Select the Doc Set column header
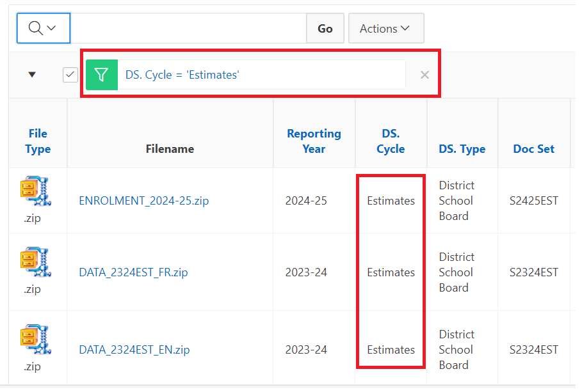Image resolution: width=582 pixels, height=392 pixels. (x=533, y=149)
